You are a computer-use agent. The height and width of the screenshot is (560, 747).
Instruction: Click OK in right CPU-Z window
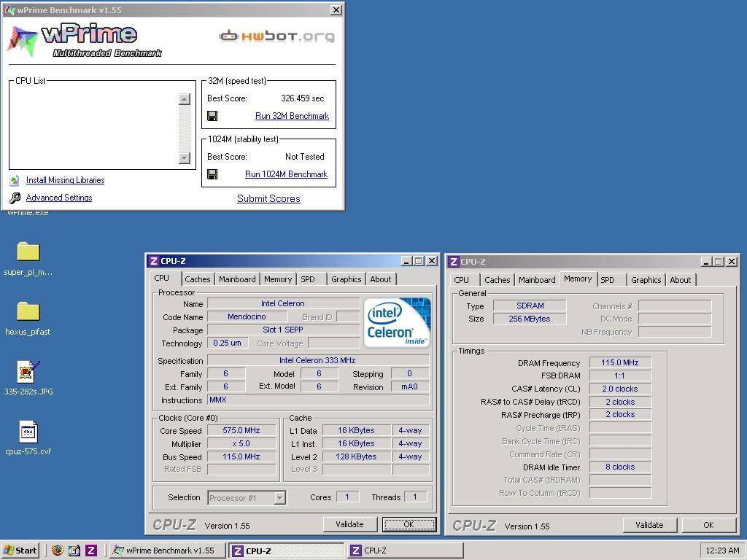(708, 525)
